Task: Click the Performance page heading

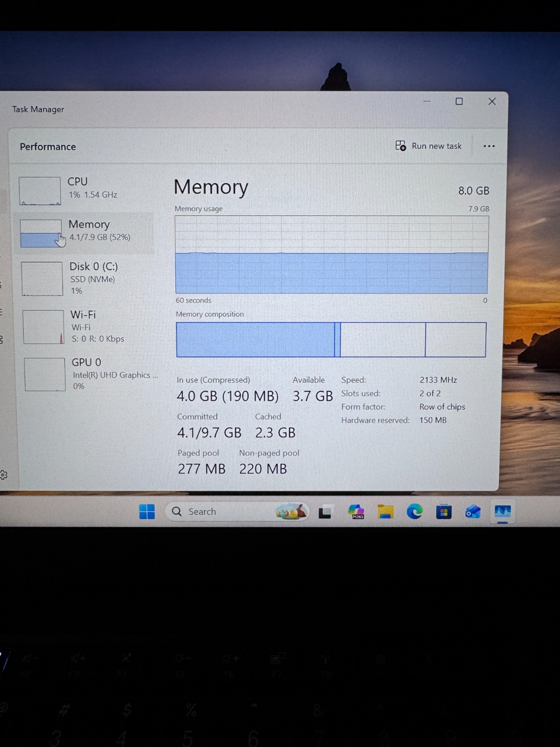Action: tap(48, 147)
